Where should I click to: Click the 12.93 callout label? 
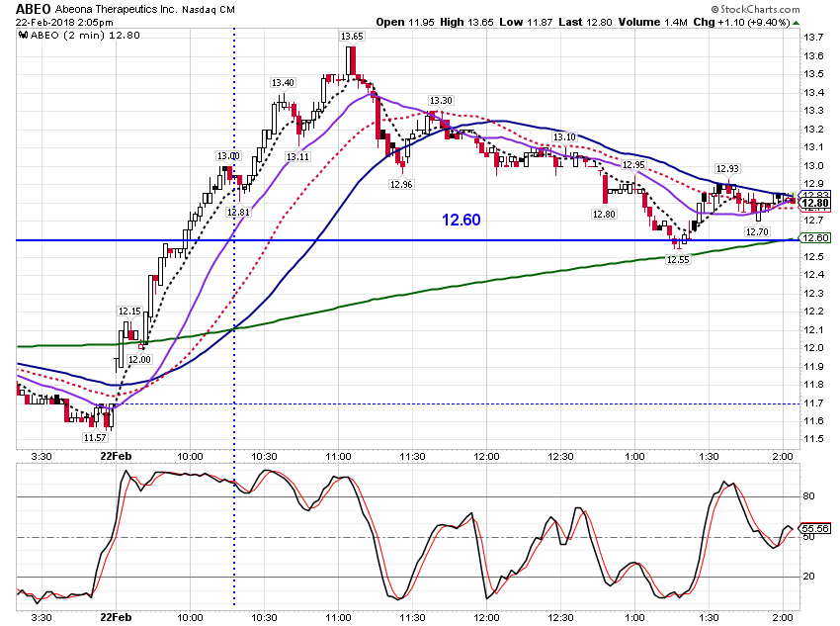coord(727,169)
